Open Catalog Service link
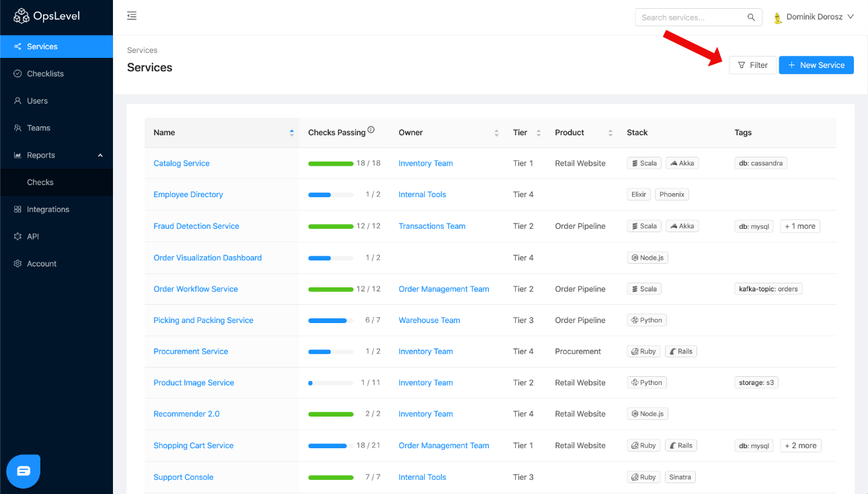This screenshot has width=868, height=494. (x=182, y=163)
